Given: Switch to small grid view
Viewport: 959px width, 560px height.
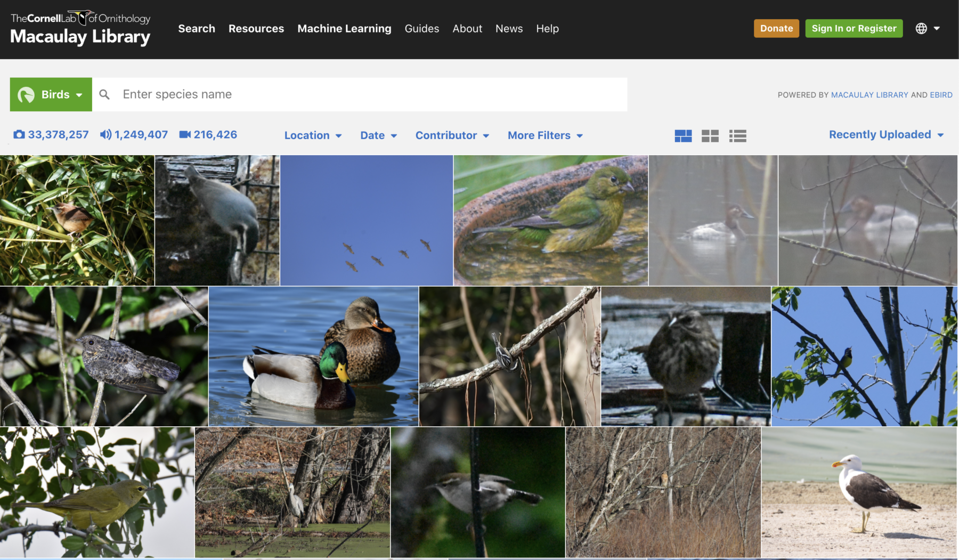Looking at the screenshot, I should pyautogui.click(x=710, y=136).
